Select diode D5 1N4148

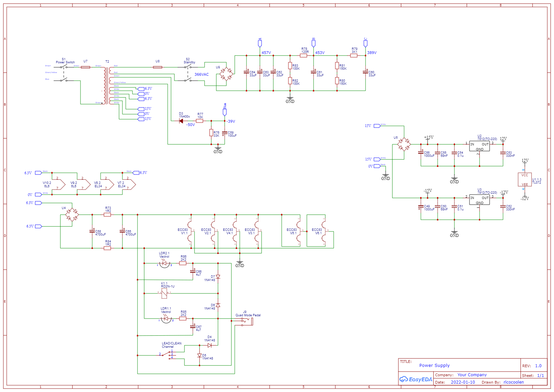(x=200, y=355)
